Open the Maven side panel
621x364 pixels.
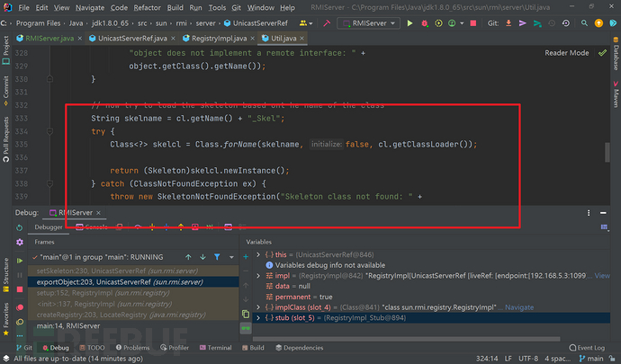(x=616, y=94)
